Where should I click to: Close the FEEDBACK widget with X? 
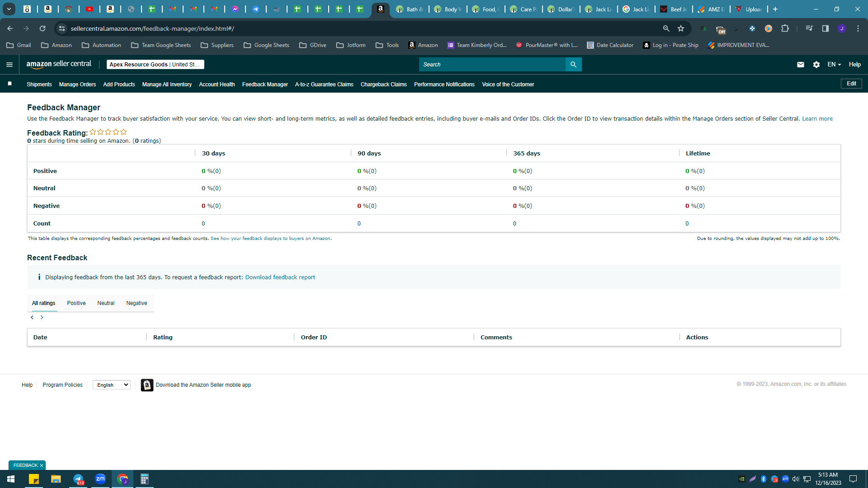coord(42,465)
